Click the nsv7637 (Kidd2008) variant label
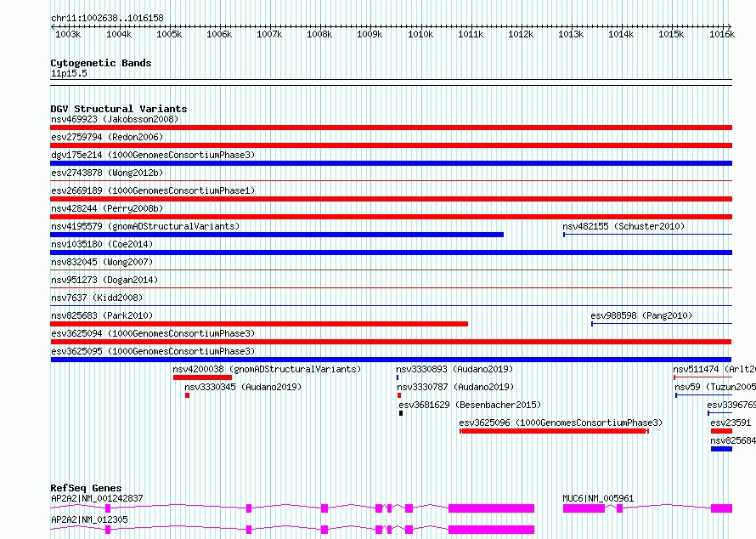756x539 pixels. click(97, 298)
